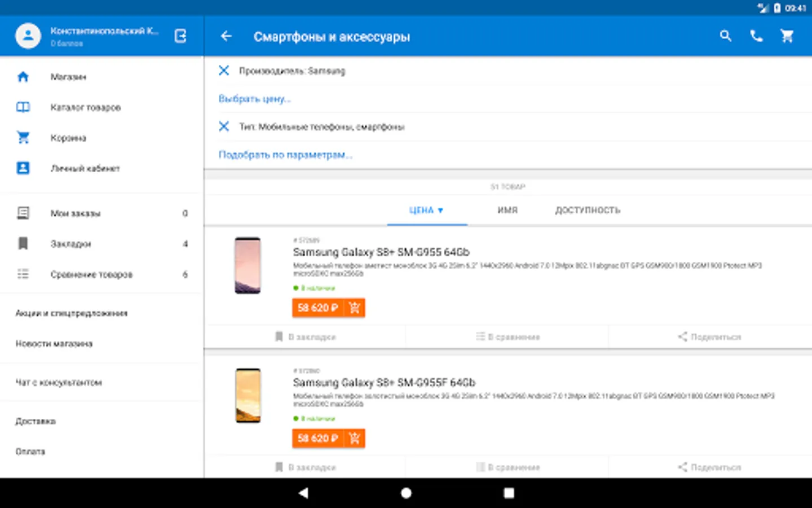Tap Android back navigation button
Image resolution: width=812 pixels, height=508 pixels.
[x=303, y=493]
